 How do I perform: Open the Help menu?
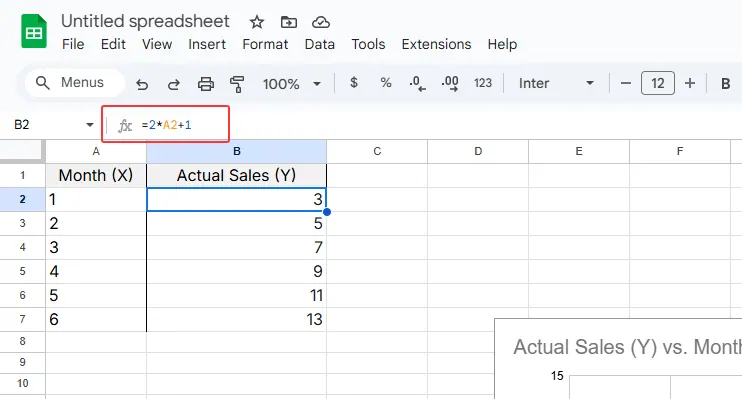point(502,44)
